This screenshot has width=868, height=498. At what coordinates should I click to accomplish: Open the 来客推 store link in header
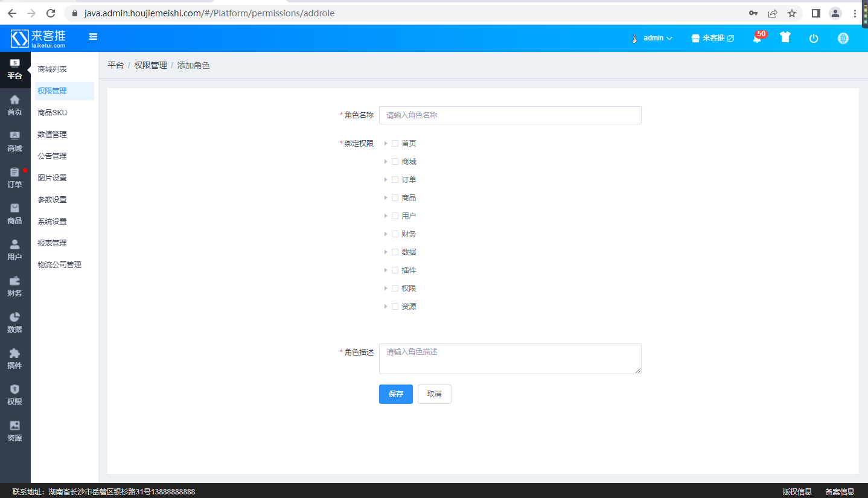712,38
